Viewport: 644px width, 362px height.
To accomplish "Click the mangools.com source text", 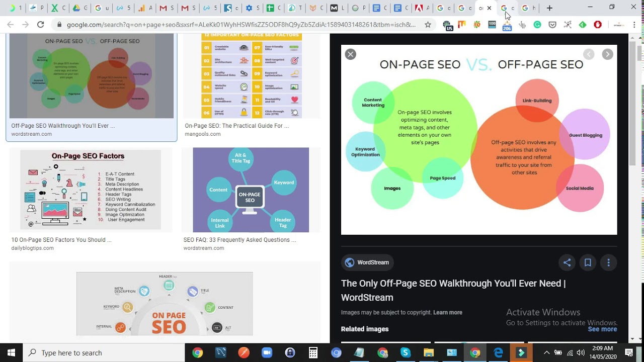I will point(203,134).
